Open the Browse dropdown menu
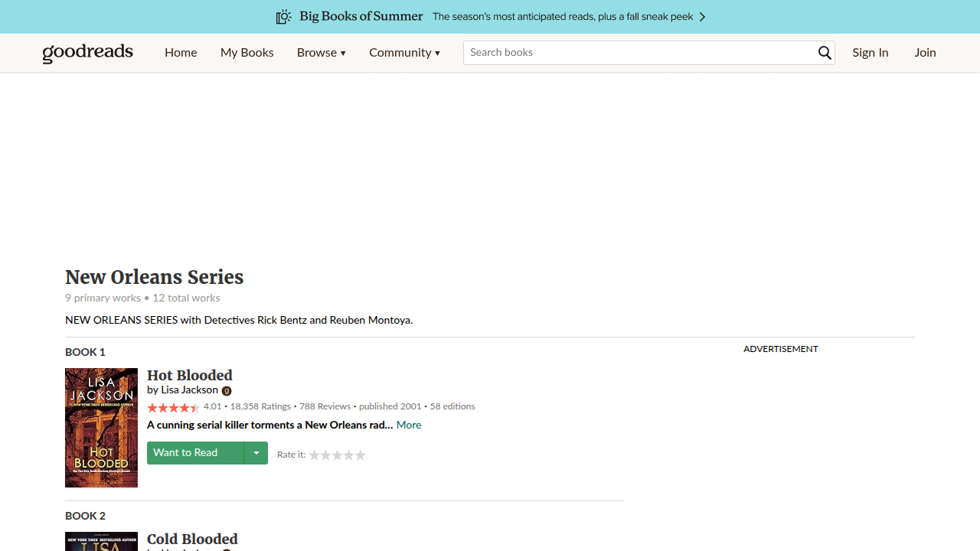 322,53
